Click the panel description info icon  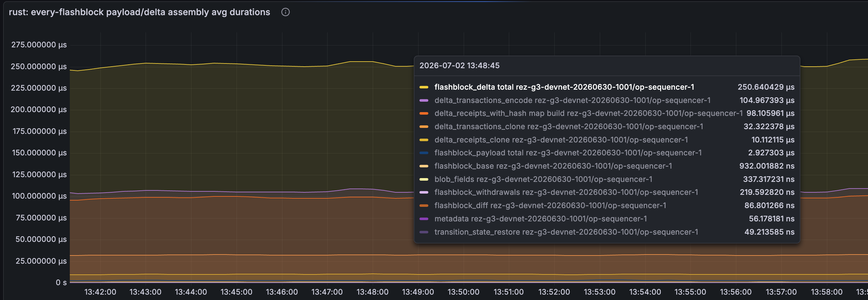[x=286, y=12]
